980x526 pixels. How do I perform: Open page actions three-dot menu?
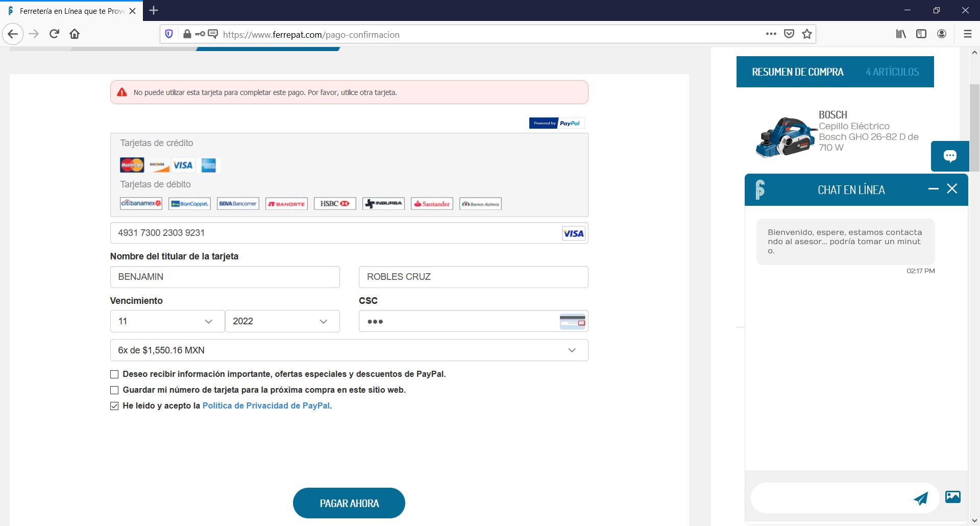771,34
